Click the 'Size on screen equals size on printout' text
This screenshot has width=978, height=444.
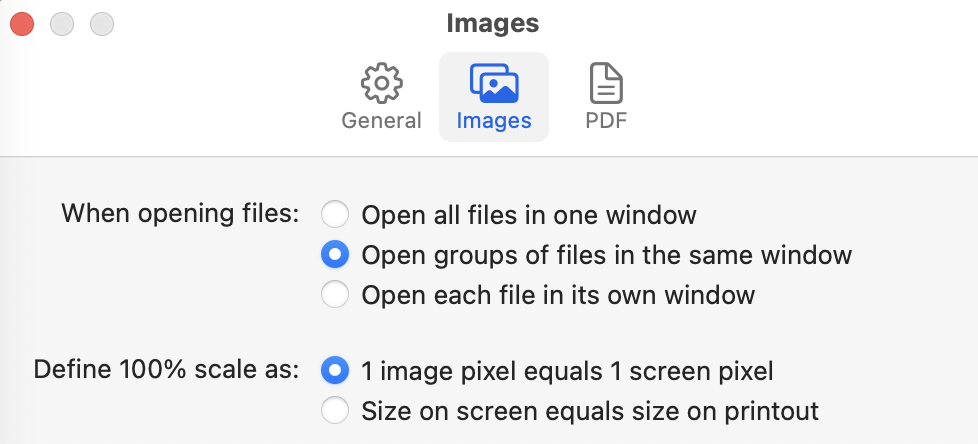click(x=590, y=410)
